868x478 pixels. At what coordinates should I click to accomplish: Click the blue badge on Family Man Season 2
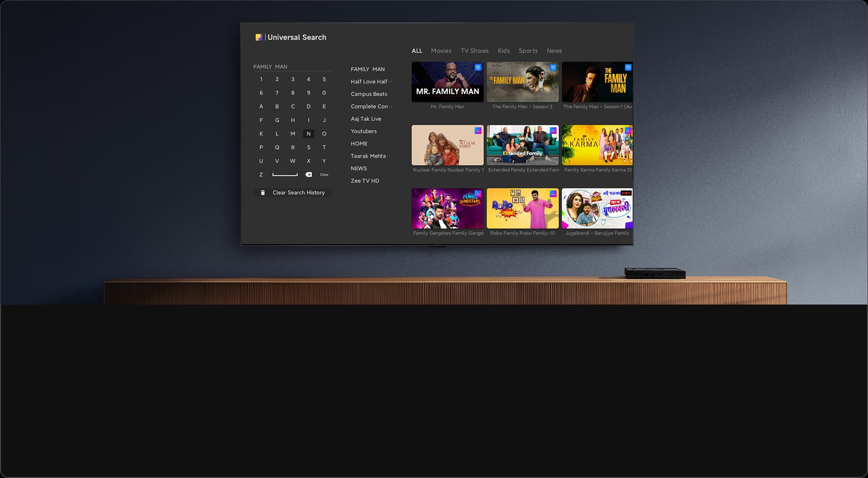(x=553, y=68)
